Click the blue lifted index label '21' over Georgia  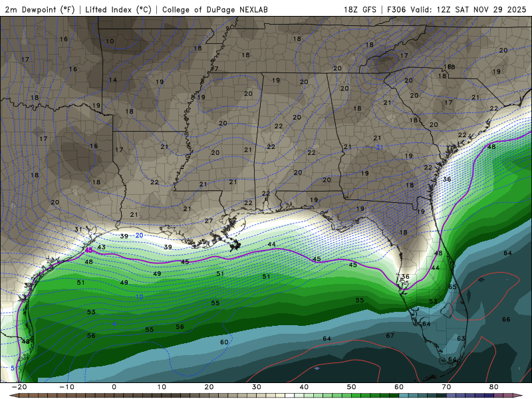(380, 147)
